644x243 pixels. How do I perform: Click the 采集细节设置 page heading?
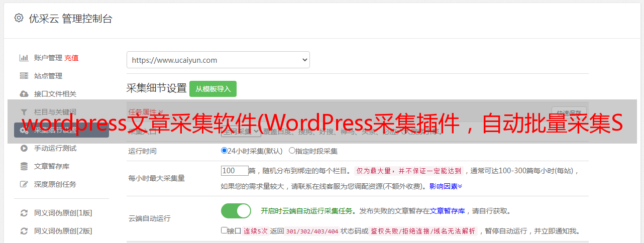tap(157, 88)
